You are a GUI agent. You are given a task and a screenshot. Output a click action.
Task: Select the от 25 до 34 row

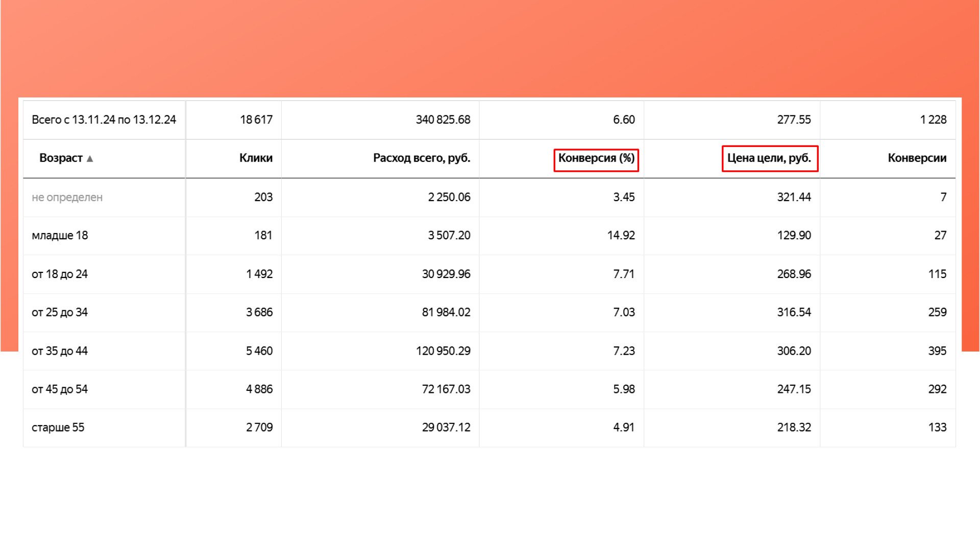click(60, 312)
